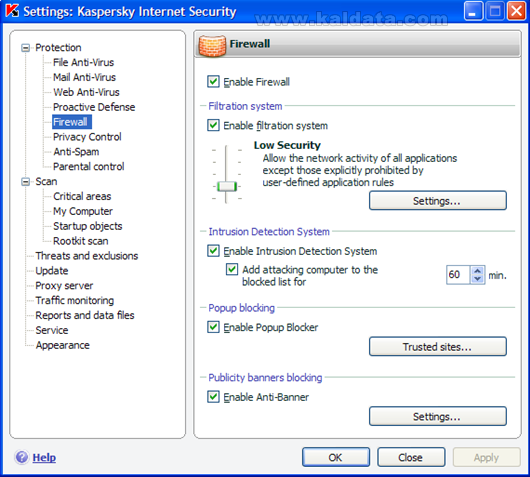This screenshot has width=530, height=477.
Task: Open Trusted sites for popup blocking
Action: click(438, 347)
